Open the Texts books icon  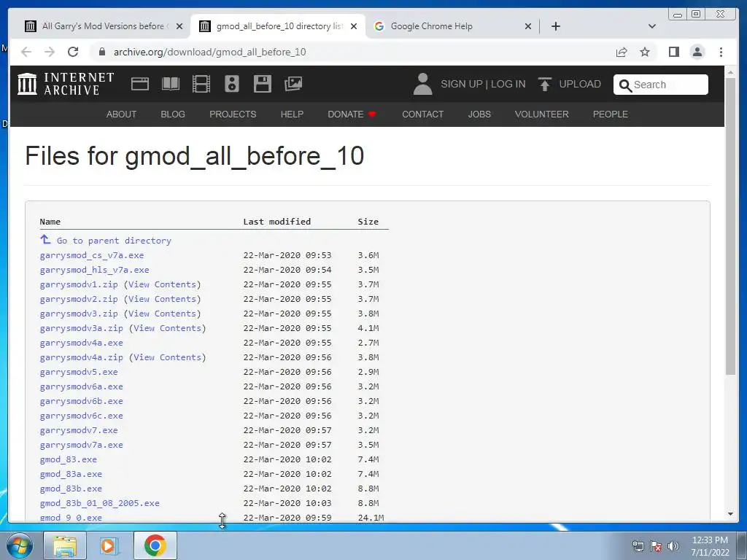click(171, 84)
